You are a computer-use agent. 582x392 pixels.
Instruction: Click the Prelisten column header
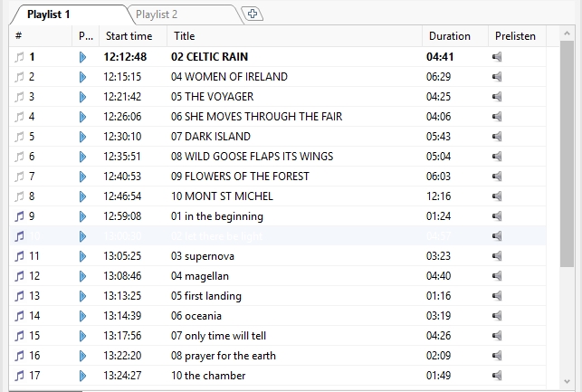(x=516, y=36)
